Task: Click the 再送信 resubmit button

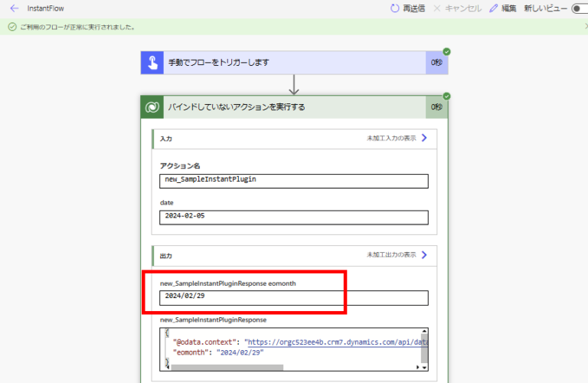Action: point(407,8)
